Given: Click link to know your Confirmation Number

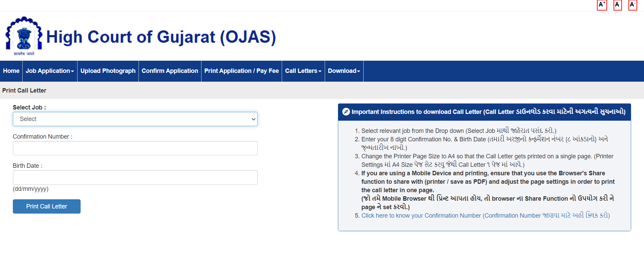Looking at the screenshot, I should (x=486, y=216).
